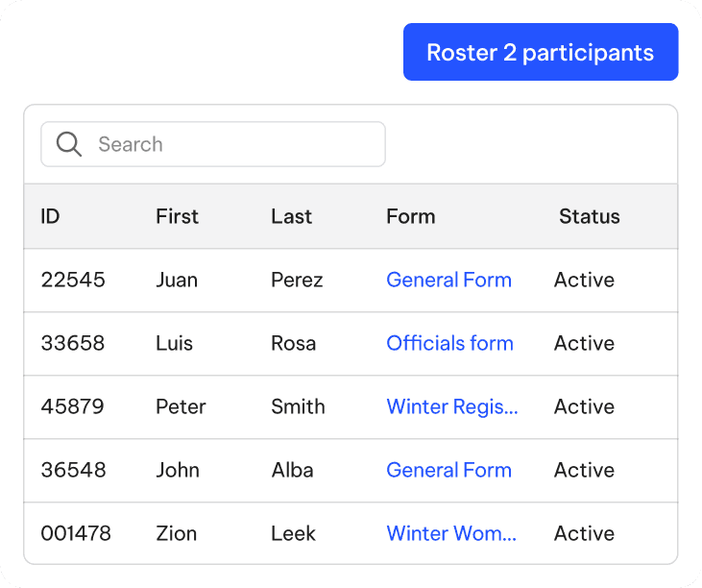Click last name Perez

[x=297, y=280]
